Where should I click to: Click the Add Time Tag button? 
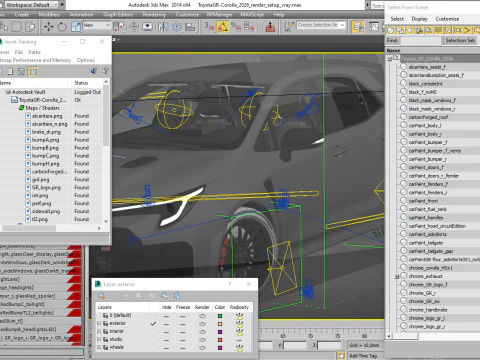363,356
